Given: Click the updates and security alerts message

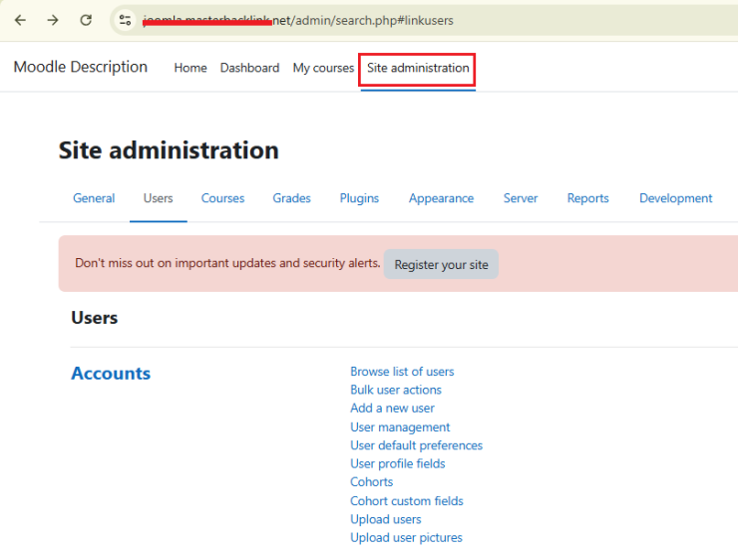Looking at the screenshot, I should pyautogui.click(x=227, y=263).
